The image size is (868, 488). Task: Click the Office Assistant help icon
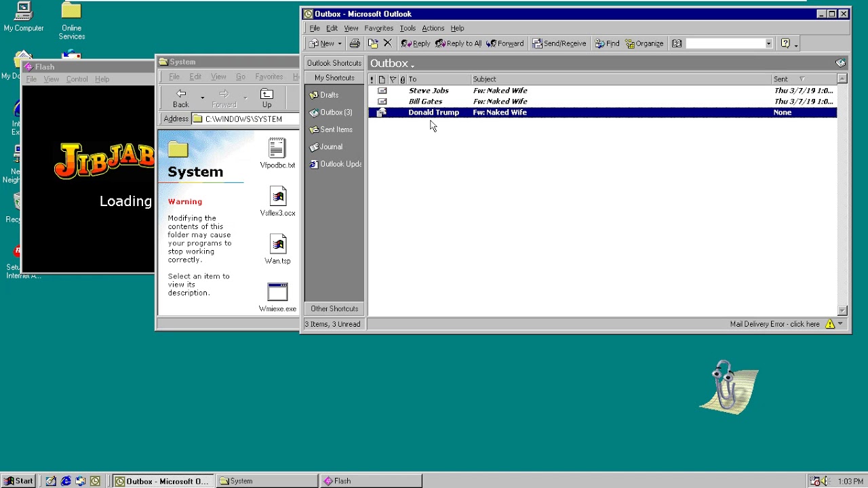coord(785,43)
